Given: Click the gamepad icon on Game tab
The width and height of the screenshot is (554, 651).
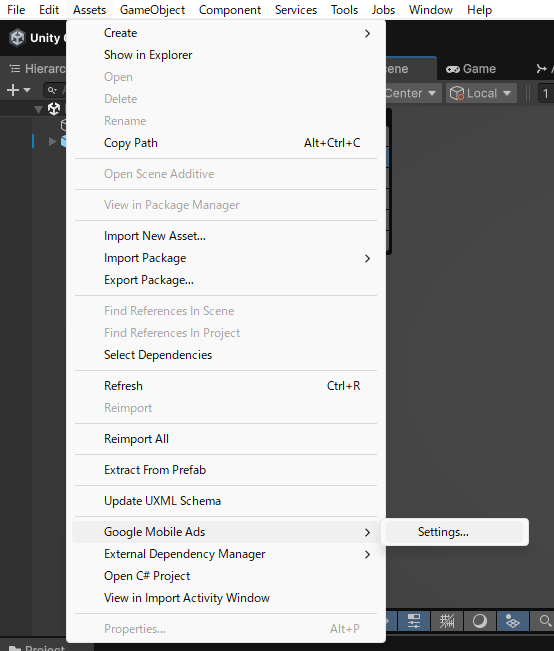Looking at the screenshot, I should tap(452, 69).
